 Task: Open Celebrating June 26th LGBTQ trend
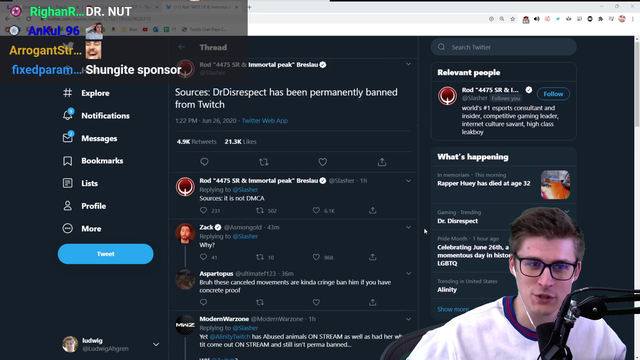[x=473, y=255]
